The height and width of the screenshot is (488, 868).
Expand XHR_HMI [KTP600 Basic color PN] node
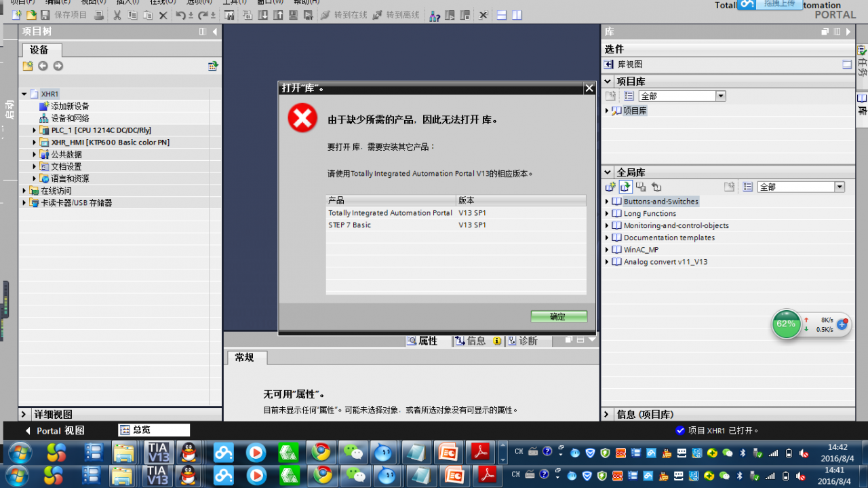click(x=35, y=143)
